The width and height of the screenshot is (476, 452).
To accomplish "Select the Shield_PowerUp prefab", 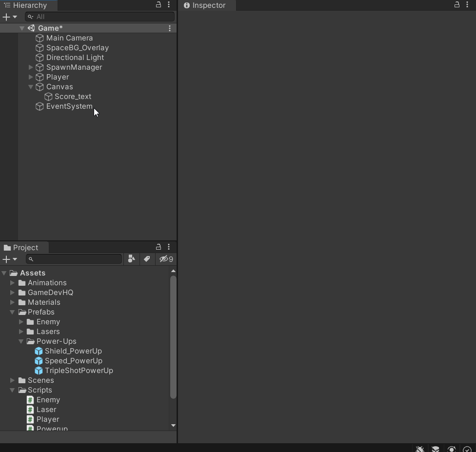I will (73, 351).
